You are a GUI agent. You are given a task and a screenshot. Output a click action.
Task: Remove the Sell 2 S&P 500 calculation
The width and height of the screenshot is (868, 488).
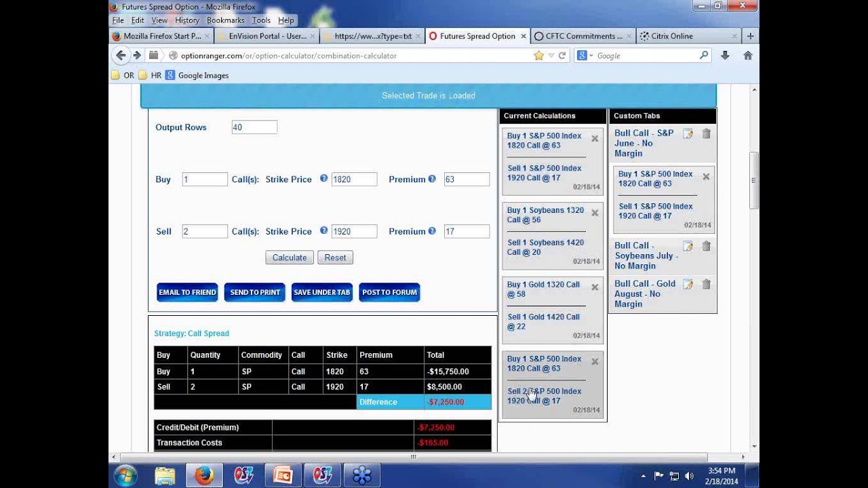point(595,361)
